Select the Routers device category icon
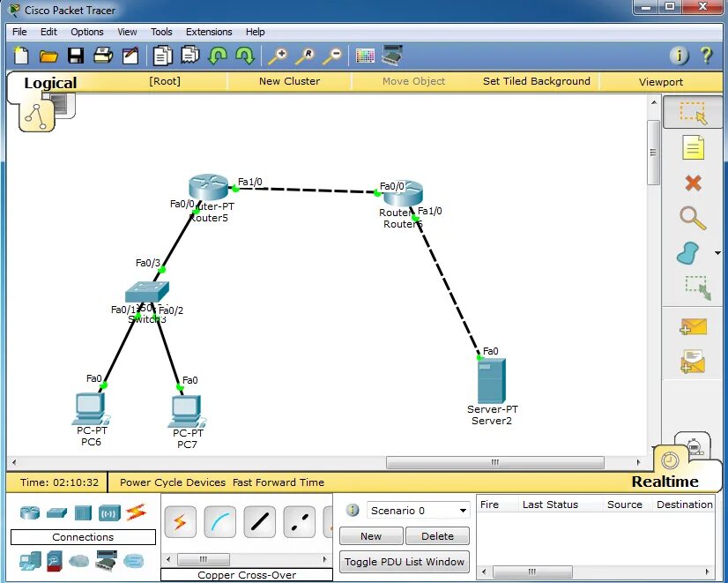The width and height of the screenshot is (728, 583). pos(30,512)
